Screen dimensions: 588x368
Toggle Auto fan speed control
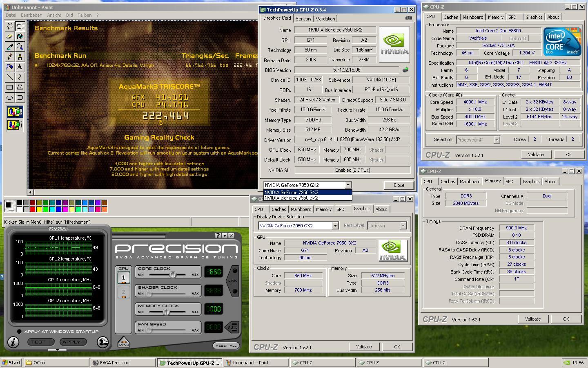232,327
